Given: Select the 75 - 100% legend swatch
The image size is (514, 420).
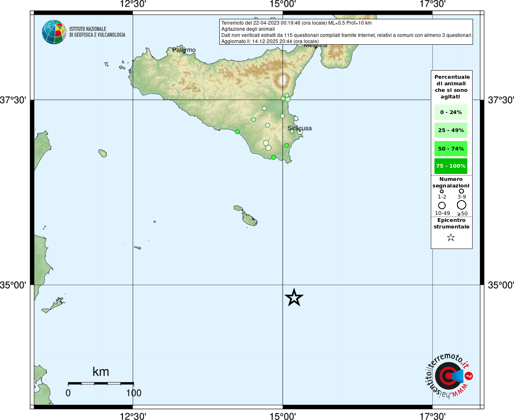Looking at the screenshot, I should coord(451,166).
